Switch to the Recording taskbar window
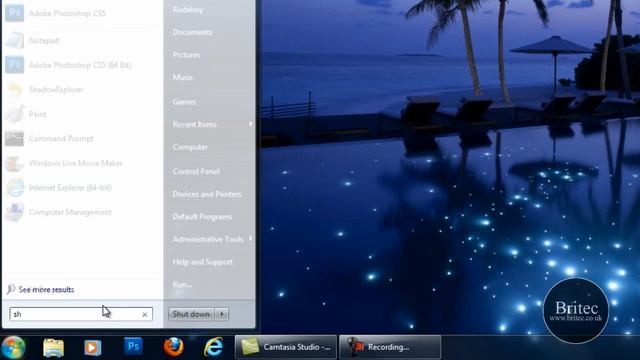Viewport: 640px width, 360px height. coord(390,347)
